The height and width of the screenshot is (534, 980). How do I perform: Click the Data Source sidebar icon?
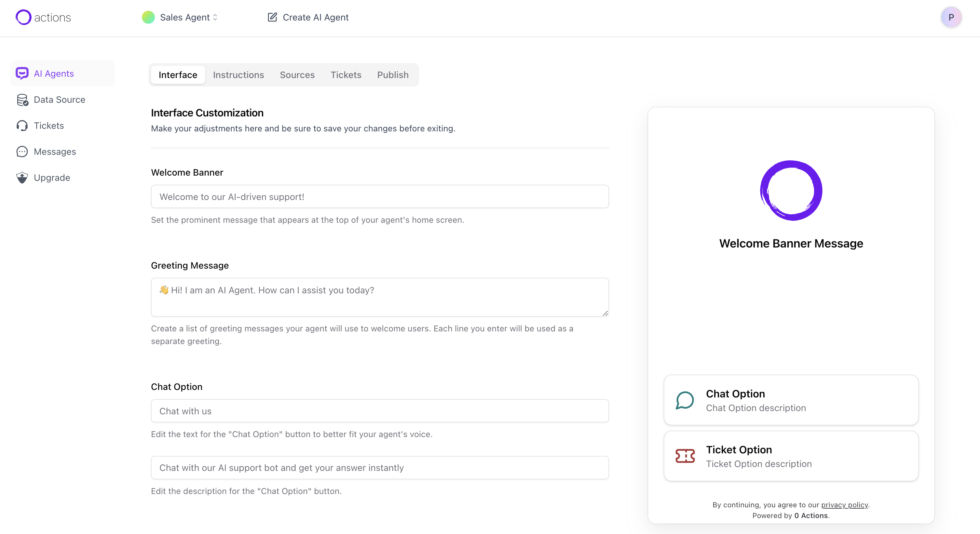coord(23,100)
